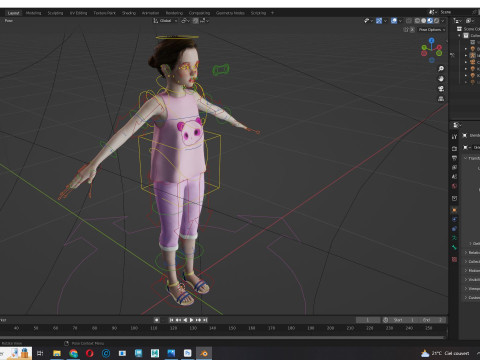Toggle preview range clock in timeline

coord(386,320)
